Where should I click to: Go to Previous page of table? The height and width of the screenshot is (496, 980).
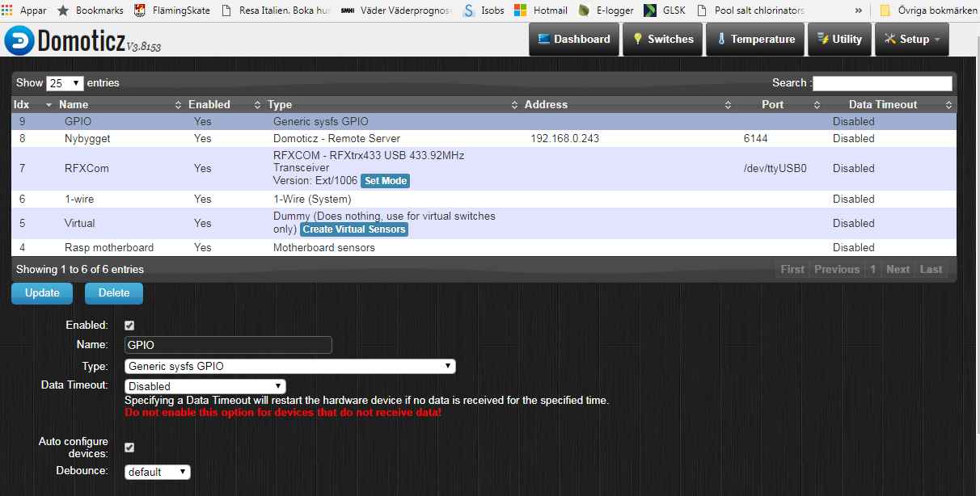point(837,270)
